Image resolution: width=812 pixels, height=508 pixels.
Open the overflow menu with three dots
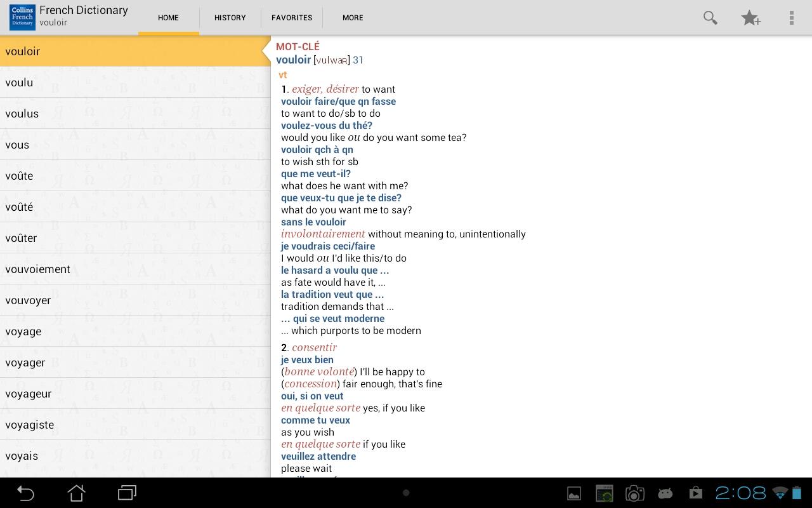pyautogui.click(x=790, y=18)
